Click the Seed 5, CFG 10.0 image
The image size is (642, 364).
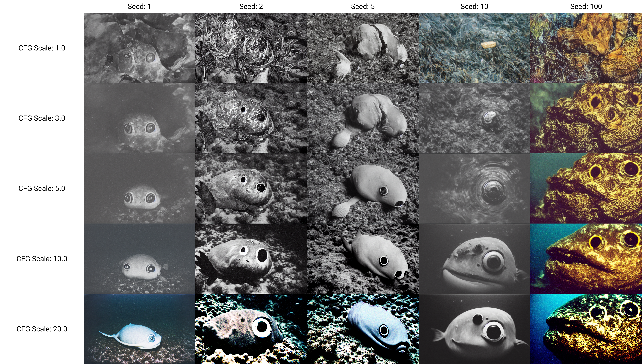[x=363, y=259]
